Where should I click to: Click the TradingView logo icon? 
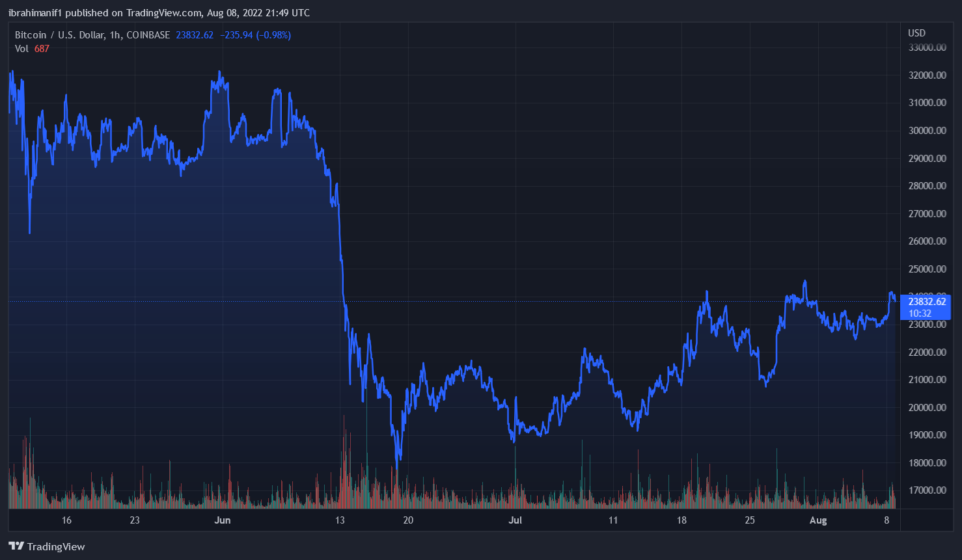coord(16,546)
